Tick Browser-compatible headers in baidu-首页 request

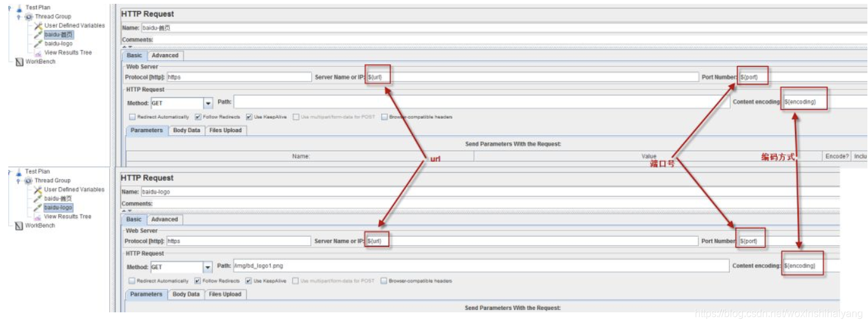coord(385,117)
